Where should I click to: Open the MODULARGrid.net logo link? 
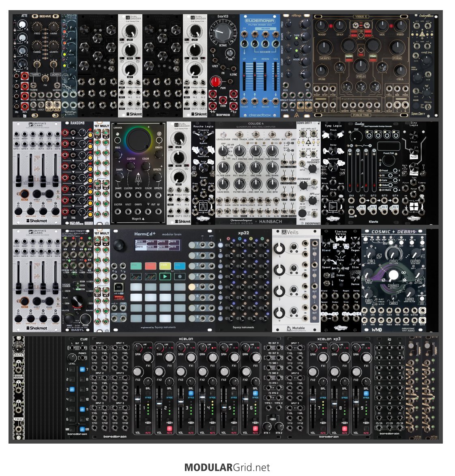227,467
